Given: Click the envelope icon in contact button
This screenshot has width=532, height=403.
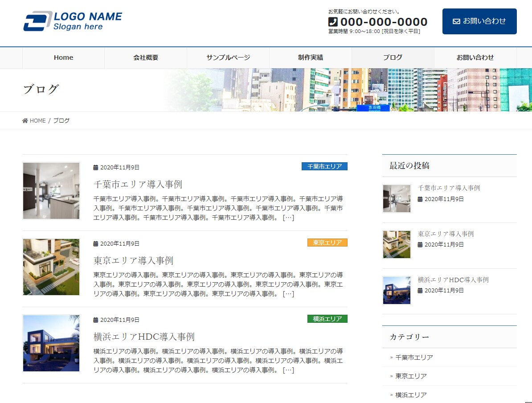Looking at the screenshot, I should (456, 21).
